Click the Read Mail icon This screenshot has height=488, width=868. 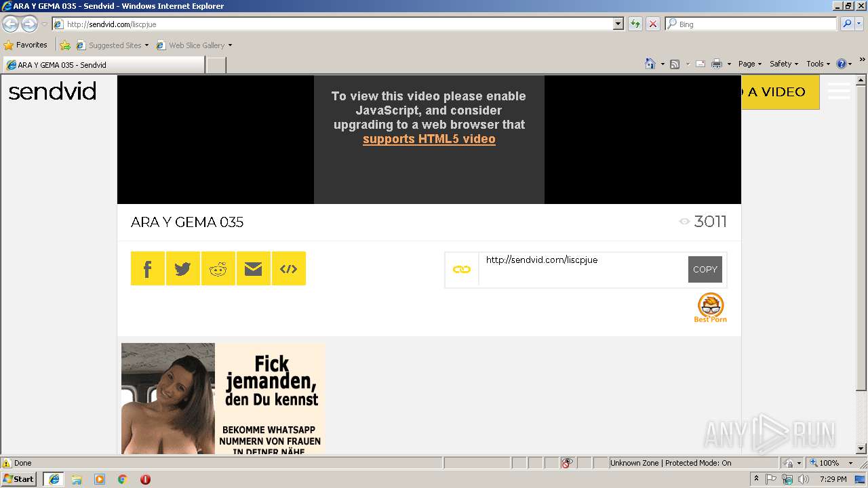[701, 64]
